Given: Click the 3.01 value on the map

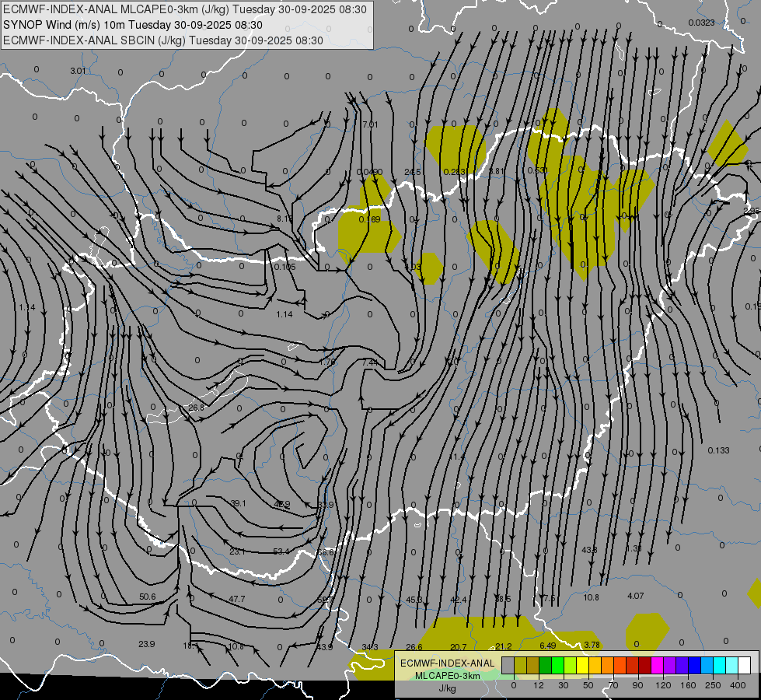Looking at the screenshot, I should pos(79,71).
